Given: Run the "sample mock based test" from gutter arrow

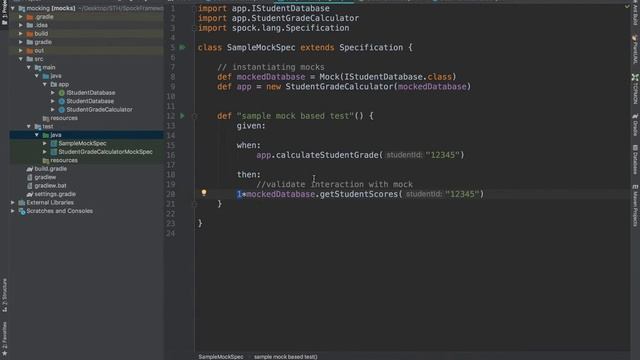Looking at the screenshot, I should (x=182, y=116).
